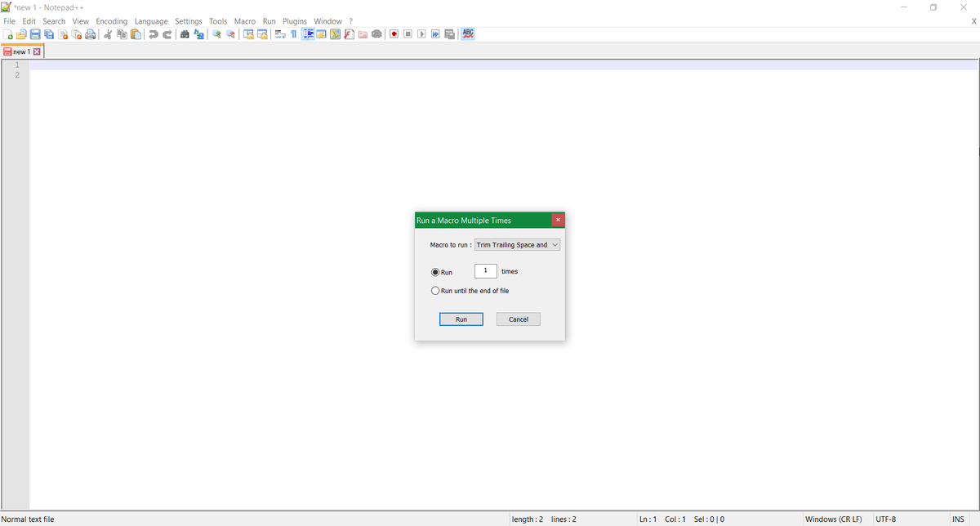The width and height of the screenshot is (980, 526).
Task: Open the Encoding menu
Action: coord(111,20)
